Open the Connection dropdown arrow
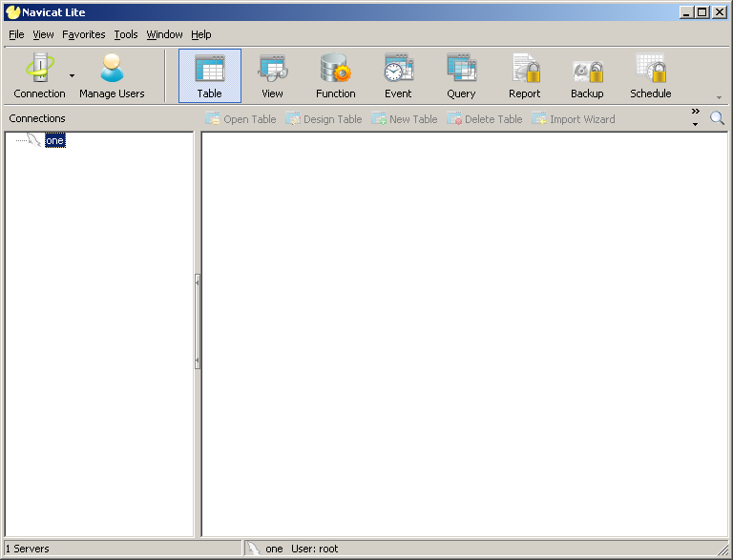733x560 pixels. 72,75
